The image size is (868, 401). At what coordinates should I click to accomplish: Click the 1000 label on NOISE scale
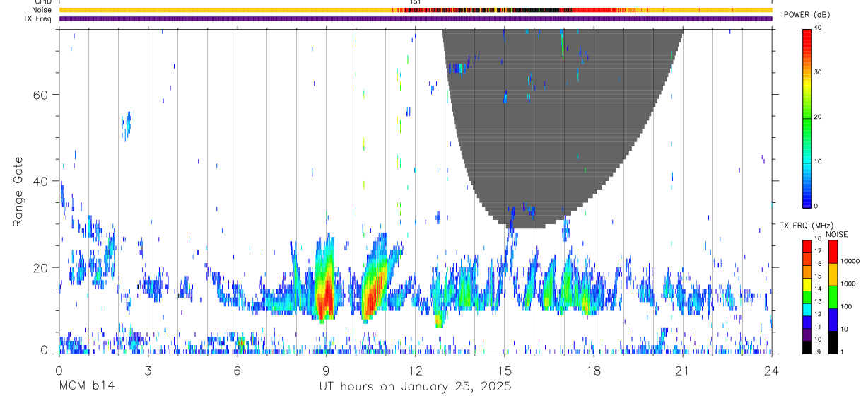(x=848, y=284)
